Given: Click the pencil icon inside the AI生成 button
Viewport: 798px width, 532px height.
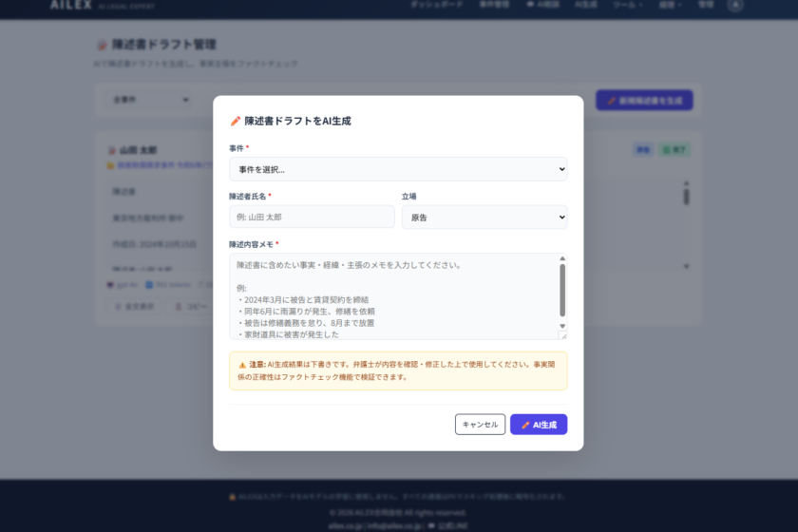Looking at the screenshot, I should point(525,425).
